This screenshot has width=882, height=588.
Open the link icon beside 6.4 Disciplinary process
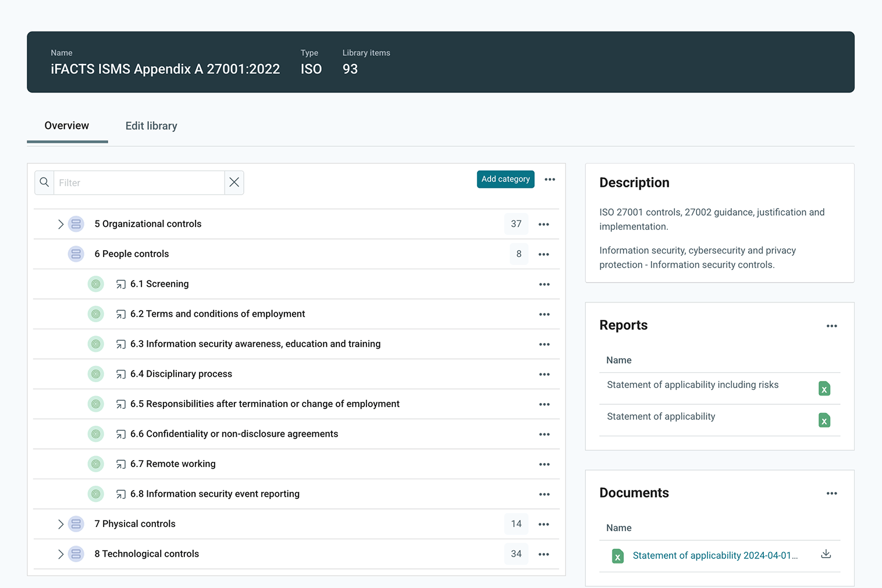[x=121, y=374]
